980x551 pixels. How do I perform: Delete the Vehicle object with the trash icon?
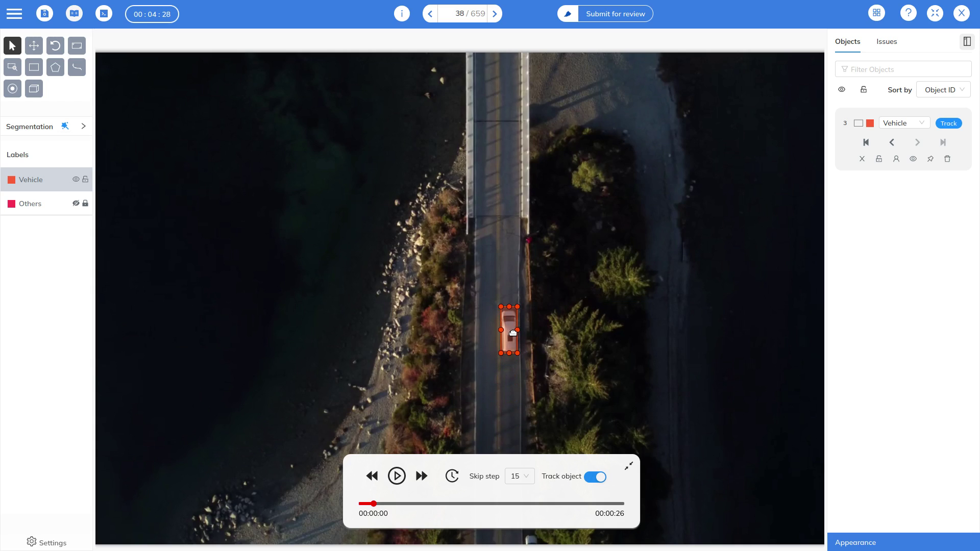(x=947, y=159)
